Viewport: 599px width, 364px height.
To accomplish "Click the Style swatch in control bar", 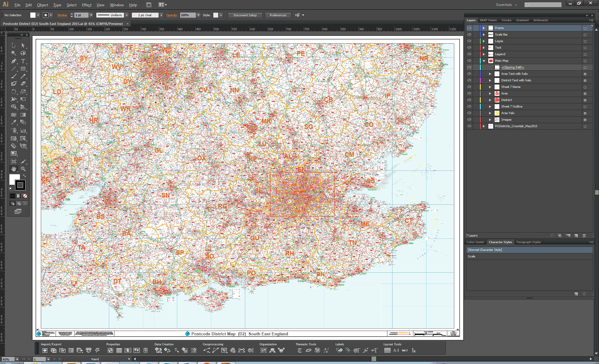I will pos(216,15).
